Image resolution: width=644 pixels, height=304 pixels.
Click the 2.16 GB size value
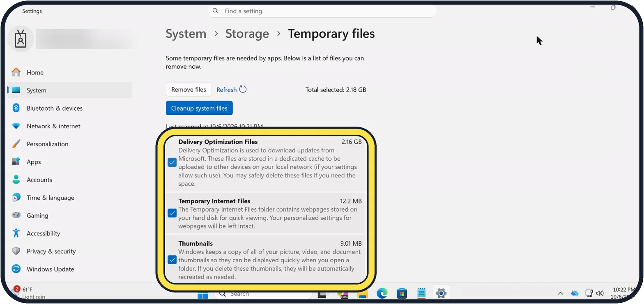pos(352,142)
